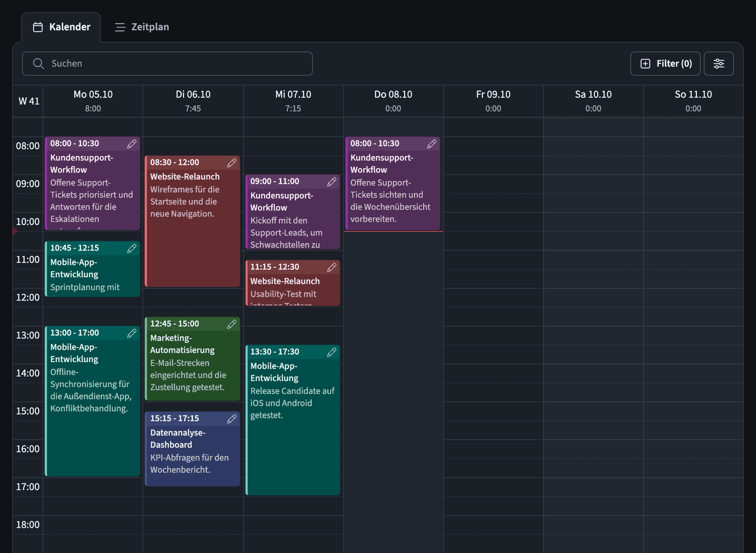Click pencil icon on 11:15 - 12:30 Website-Relaunch
756x553 pixels.
tap(332, 267)
